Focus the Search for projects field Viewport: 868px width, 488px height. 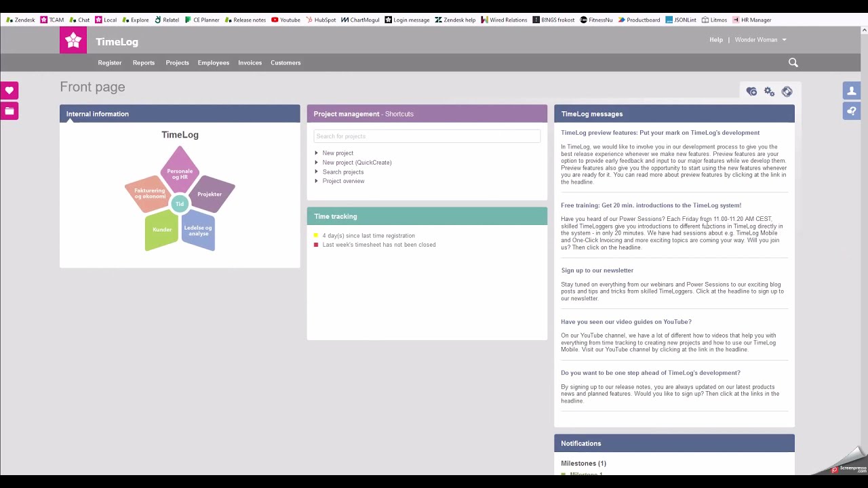427,136
